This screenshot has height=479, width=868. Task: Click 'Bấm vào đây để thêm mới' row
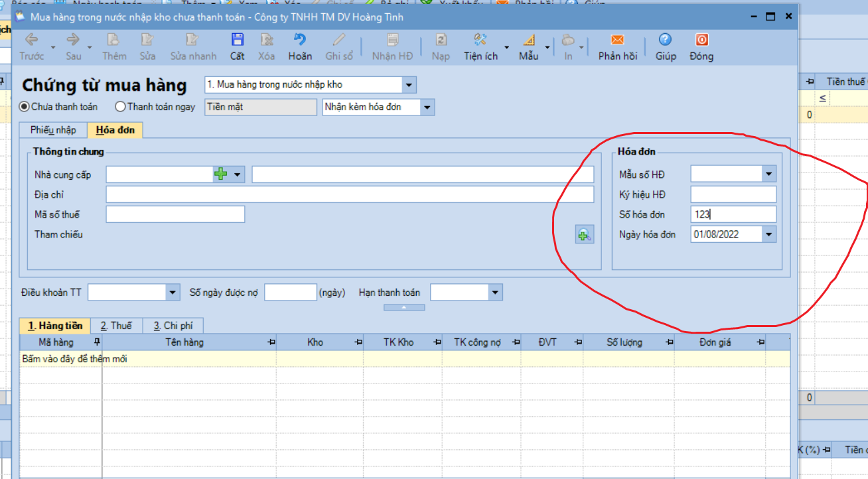tap(405, 359)
